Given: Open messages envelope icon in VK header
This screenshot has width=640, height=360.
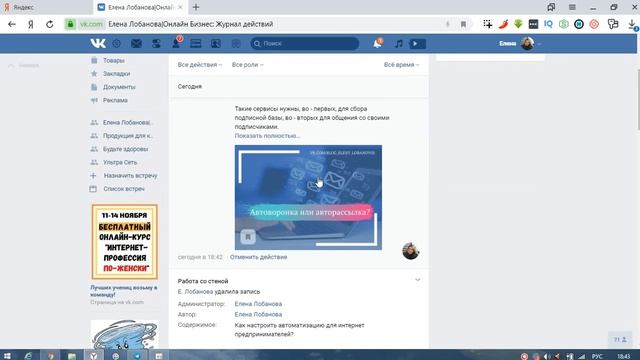Looking at the screenshot, I should 136,43.
